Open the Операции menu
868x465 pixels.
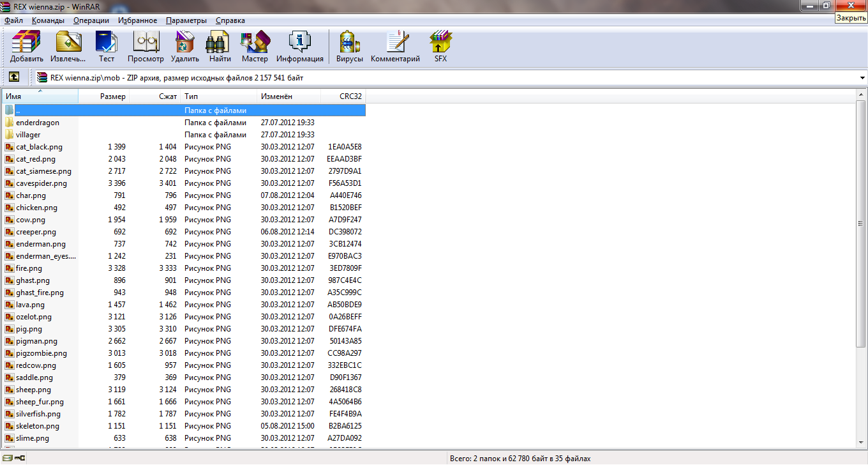click(91, 20)
